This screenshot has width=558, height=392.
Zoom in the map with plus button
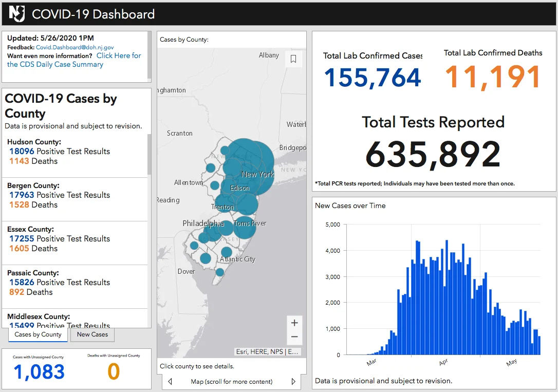(x=294, y=323)
